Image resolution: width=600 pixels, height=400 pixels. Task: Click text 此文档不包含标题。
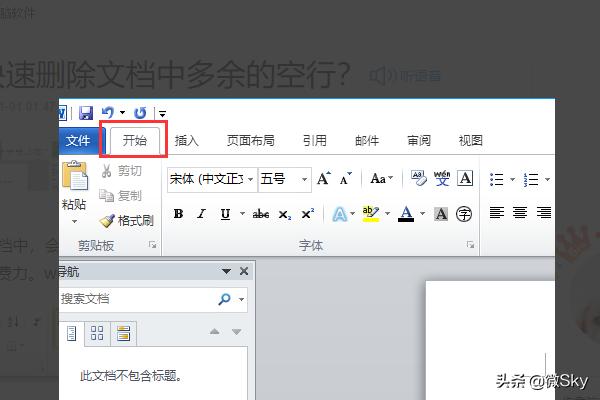click(130, 376)
